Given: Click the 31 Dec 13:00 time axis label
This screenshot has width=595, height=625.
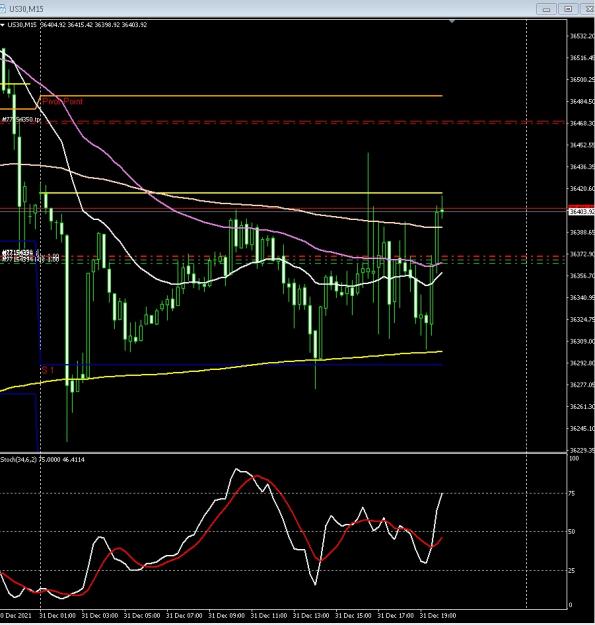Looking at the screenshot, I should [x=311, y=615].
